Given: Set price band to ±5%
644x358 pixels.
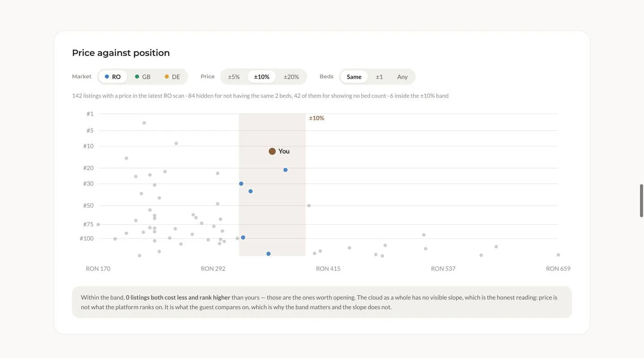Looking at the screenshot, I should [234, 77].
